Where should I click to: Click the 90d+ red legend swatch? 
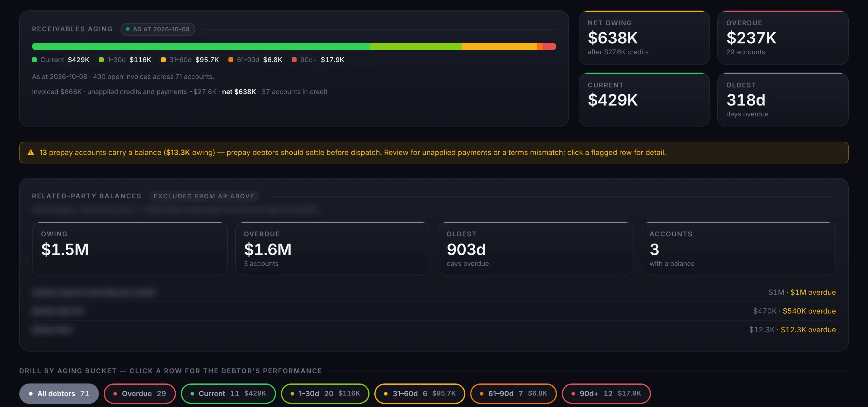(x=294, y=60)
